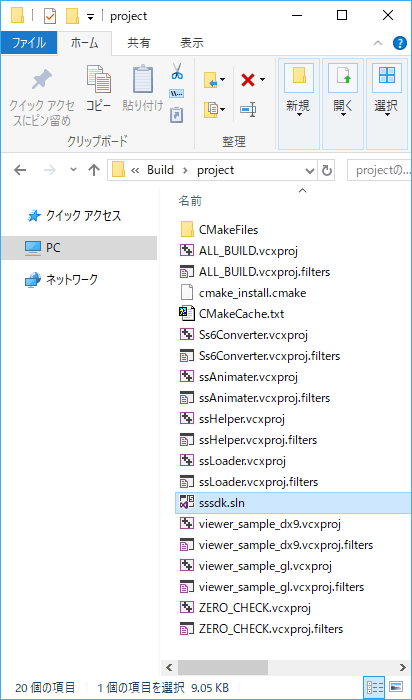Refresh the folder using address bar reload icon
412x700 pixels.
[x=327, y=170]
